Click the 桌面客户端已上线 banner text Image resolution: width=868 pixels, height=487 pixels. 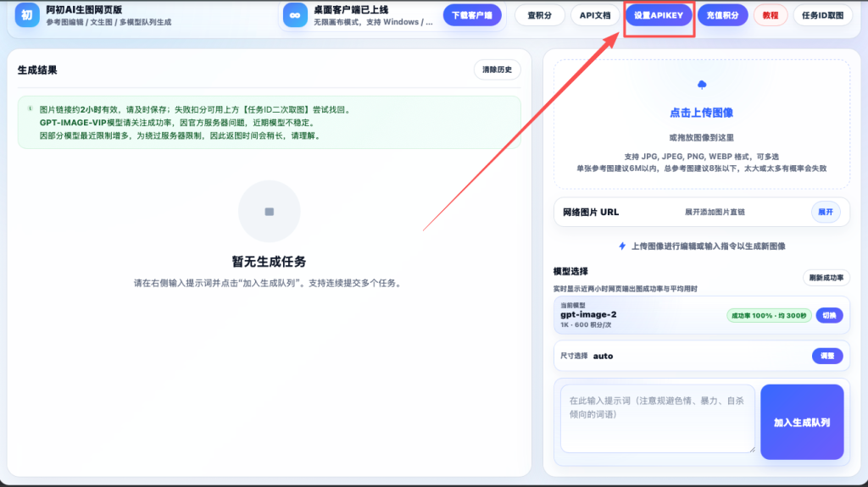pos(351,10)
